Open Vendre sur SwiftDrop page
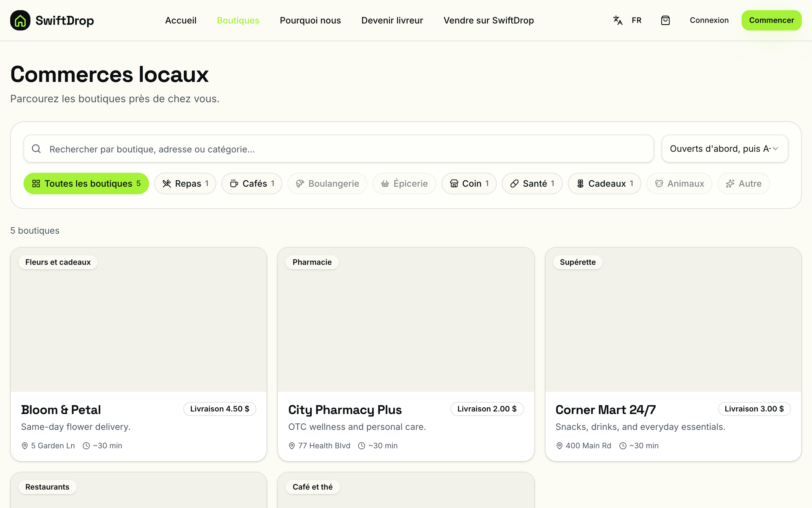Viewport: 812px width, 508px height. click(x=488, y=20)
